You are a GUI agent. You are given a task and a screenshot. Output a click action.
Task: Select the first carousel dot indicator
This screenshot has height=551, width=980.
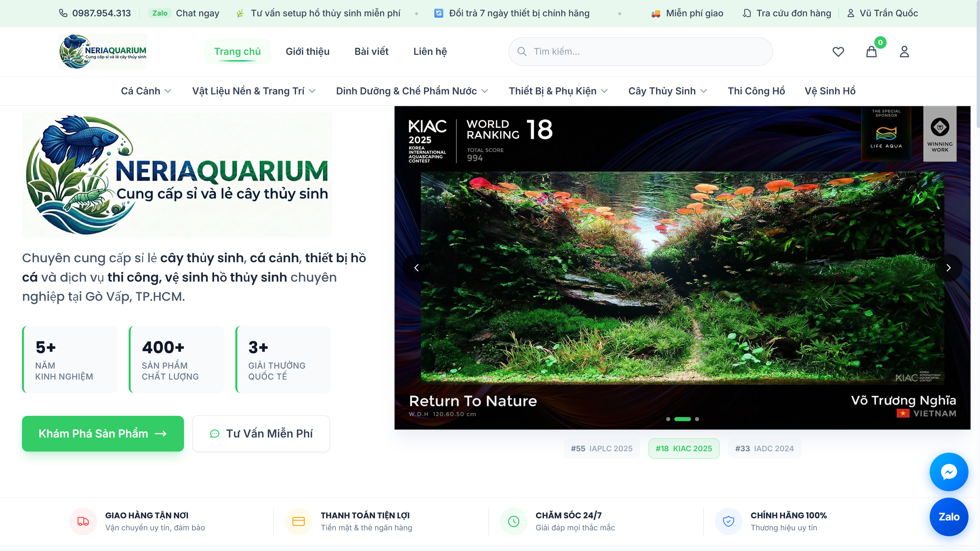point(668,419)
